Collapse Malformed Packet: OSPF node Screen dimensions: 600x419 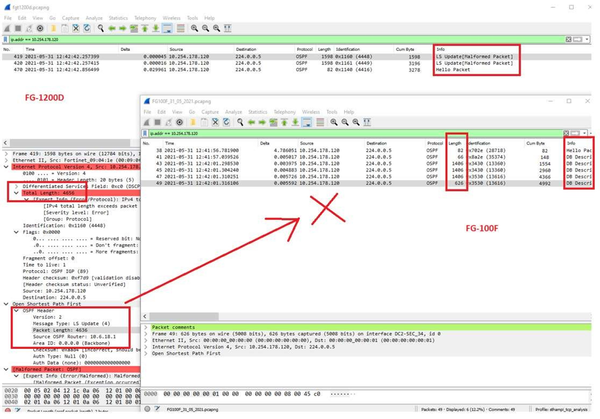[x=6, y=369]
